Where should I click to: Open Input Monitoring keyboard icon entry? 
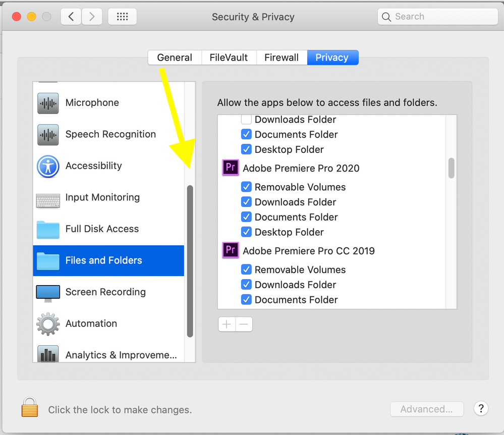pos(48,201)
